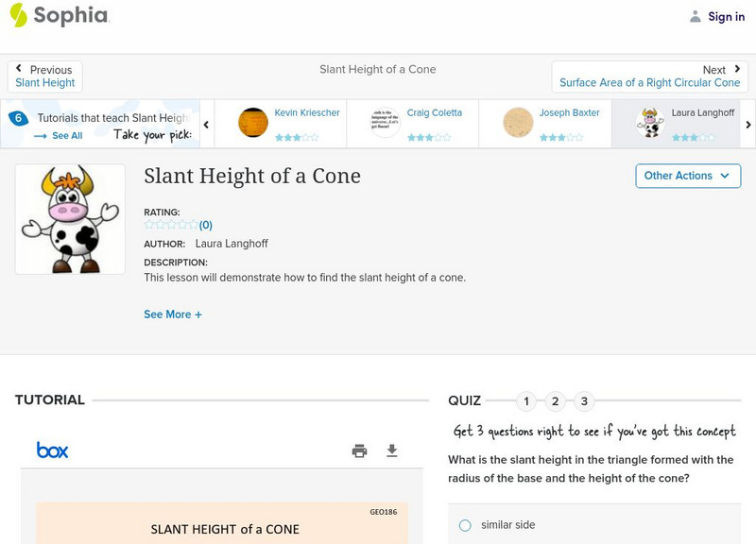Click the empty star rating

tap(171, 225)
